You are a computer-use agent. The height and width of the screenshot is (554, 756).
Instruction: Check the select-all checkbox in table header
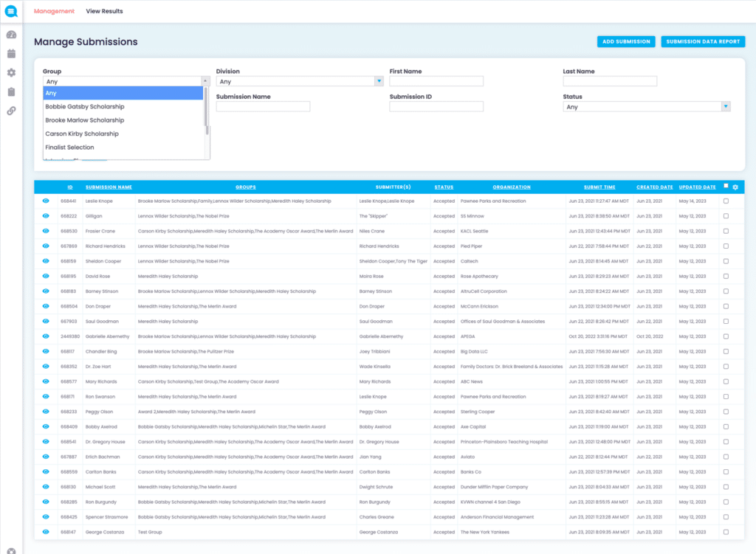click(x=724, y=187)
